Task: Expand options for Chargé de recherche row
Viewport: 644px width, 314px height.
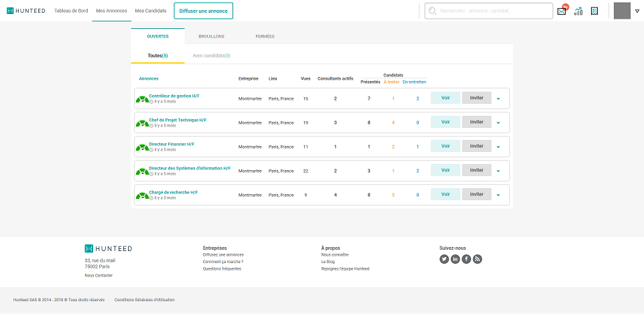Action: coord(498,195)
